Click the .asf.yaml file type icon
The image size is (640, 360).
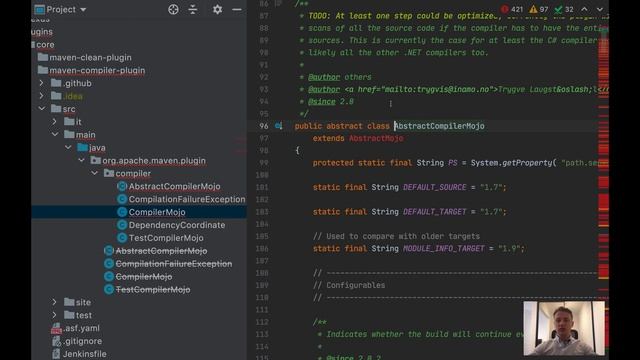56,328
